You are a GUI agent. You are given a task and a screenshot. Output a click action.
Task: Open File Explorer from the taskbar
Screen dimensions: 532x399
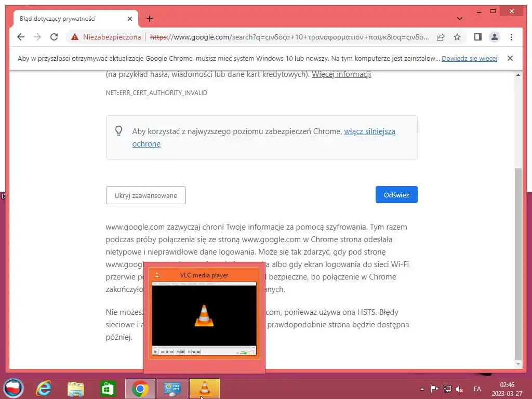click(75, 389)
